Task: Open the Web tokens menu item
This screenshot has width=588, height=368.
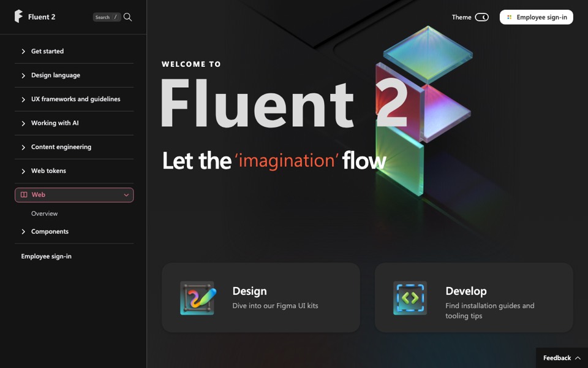Action: coord(48,171)
